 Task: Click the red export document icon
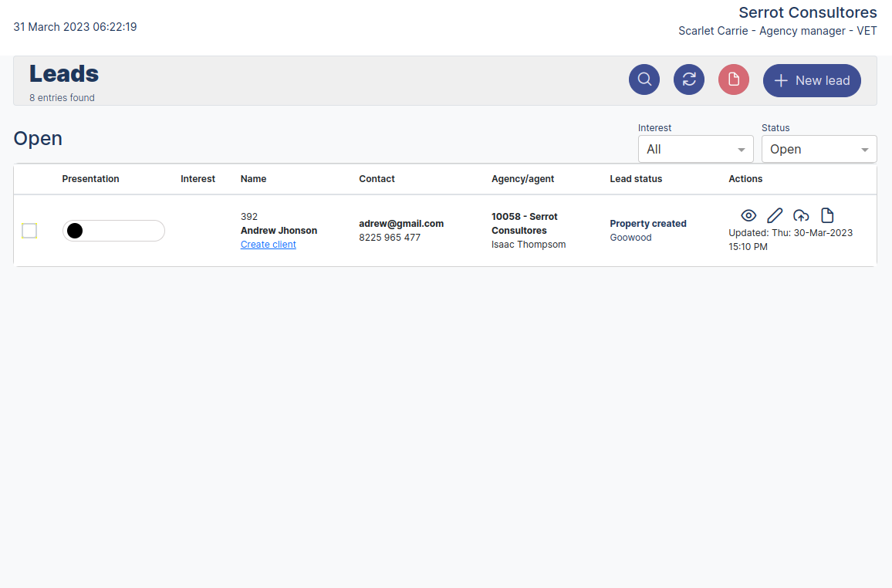coord(734,79)
